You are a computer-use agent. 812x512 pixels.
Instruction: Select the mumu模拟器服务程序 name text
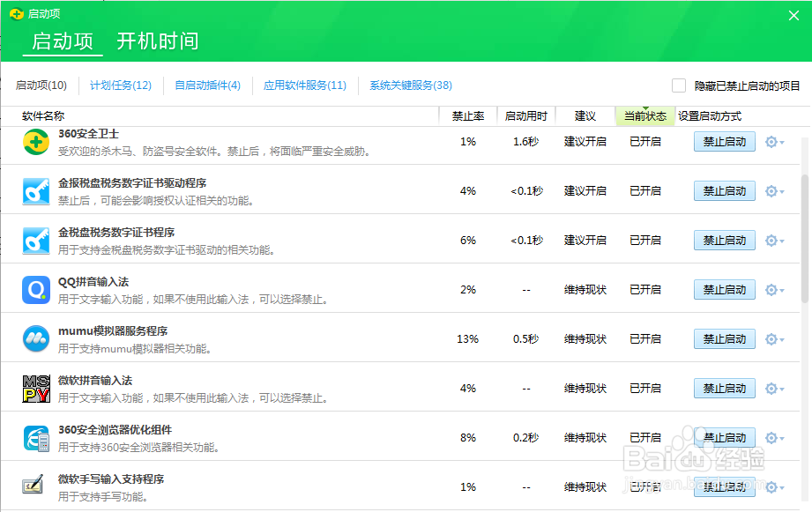click(x=113, y=331)
